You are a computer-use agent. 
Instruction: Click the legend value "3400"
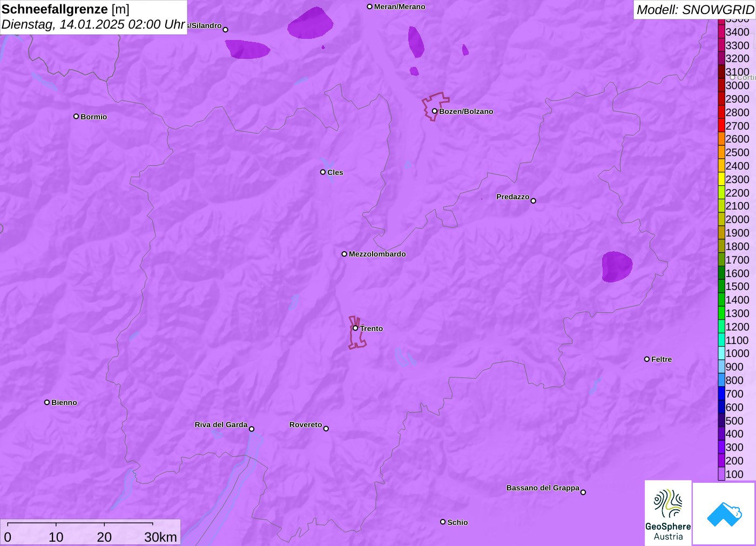pos(738,32)
